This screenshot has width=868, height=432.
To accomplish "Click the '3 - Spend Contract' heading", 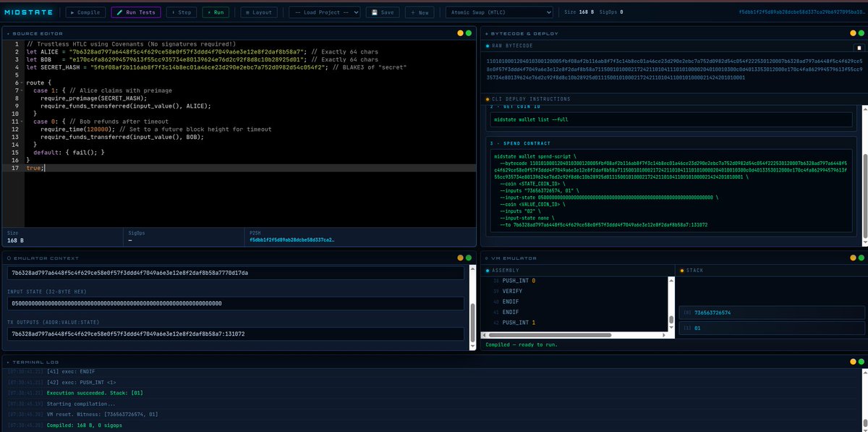I will (521, 143).
